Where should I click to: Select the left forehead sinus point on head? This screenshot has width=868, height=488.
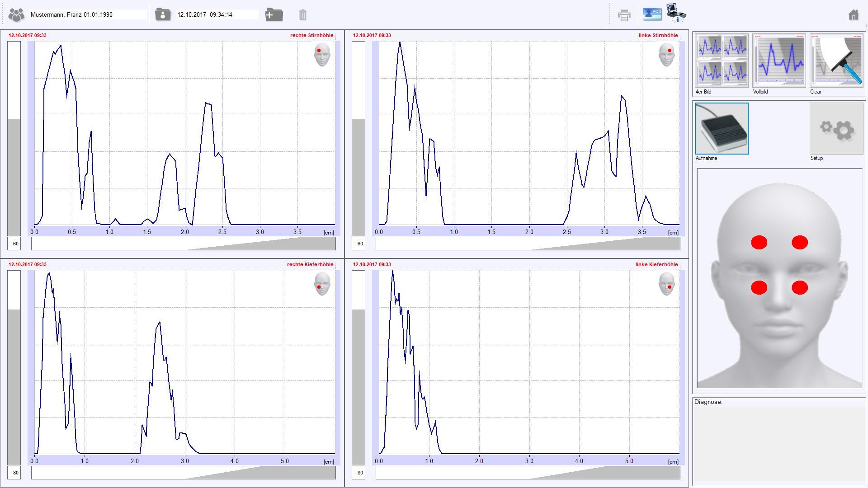coord(800,243)
